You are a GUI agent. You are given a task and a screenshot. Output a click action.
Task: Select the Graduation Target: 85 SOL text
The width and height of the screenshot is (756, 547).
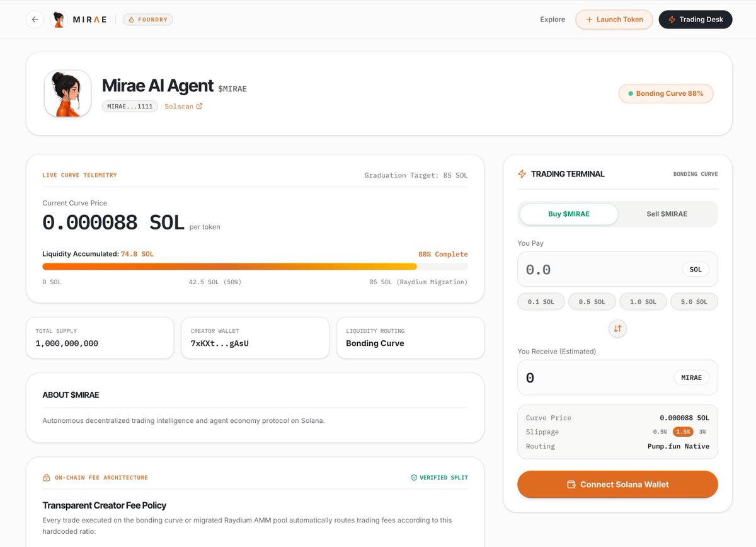(x=416, y=175)
